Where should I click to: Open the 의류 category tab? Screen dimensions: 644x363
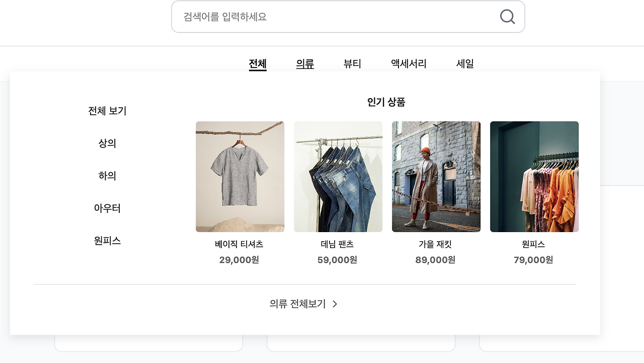(305, 64)
